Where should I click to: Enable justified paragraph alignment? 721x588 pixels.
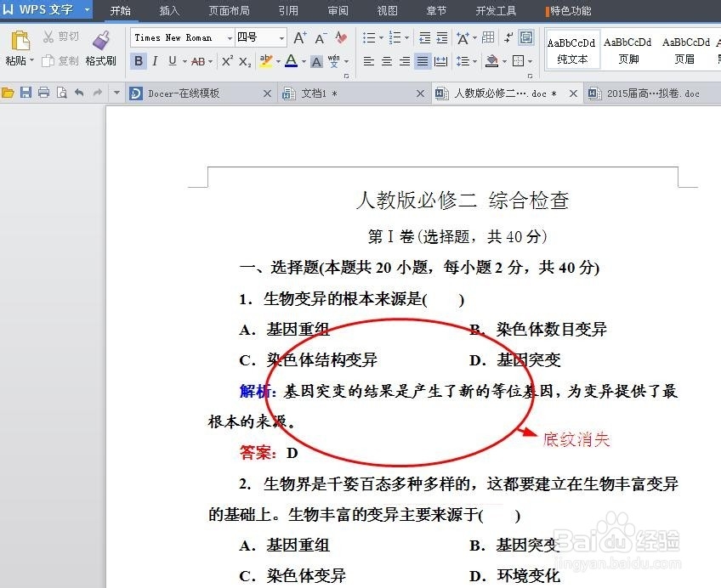423,61
